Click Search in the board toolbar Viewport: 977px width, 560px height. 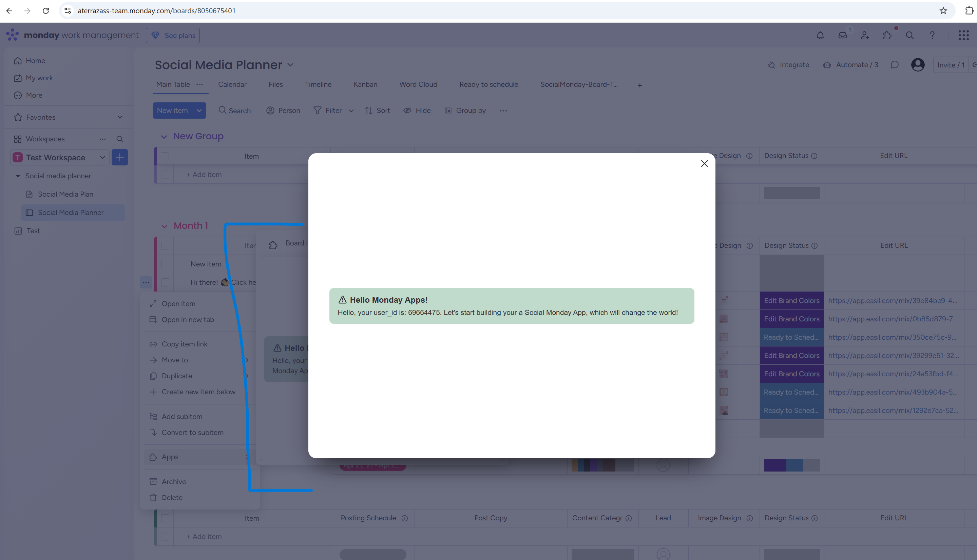[x=234, y=111]
